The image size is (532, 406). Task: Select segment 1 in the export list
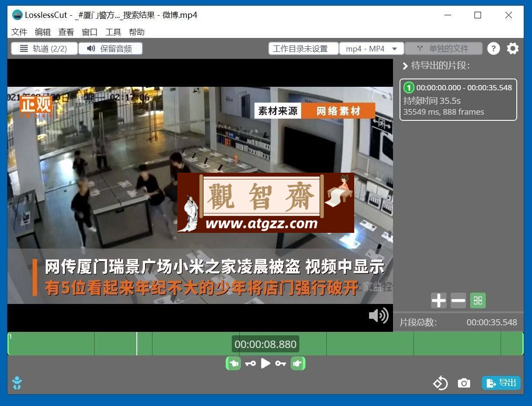(458, 99)
